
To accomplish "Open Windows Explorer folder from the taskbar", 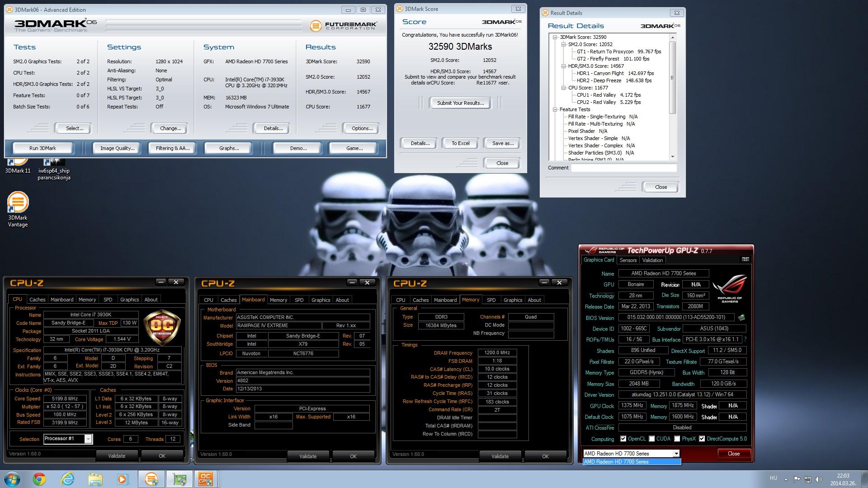I will 95,479.
